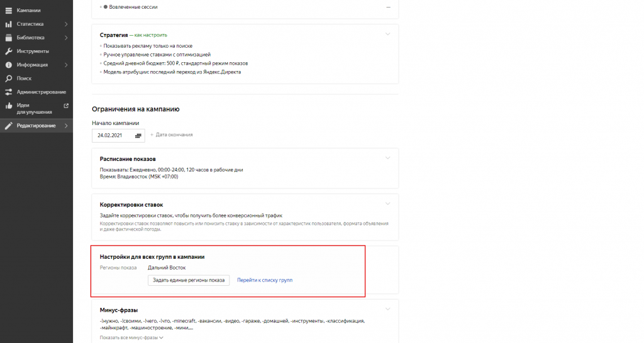
Task: Open the Редактирование menu item
Action: (x=35, y=126)
